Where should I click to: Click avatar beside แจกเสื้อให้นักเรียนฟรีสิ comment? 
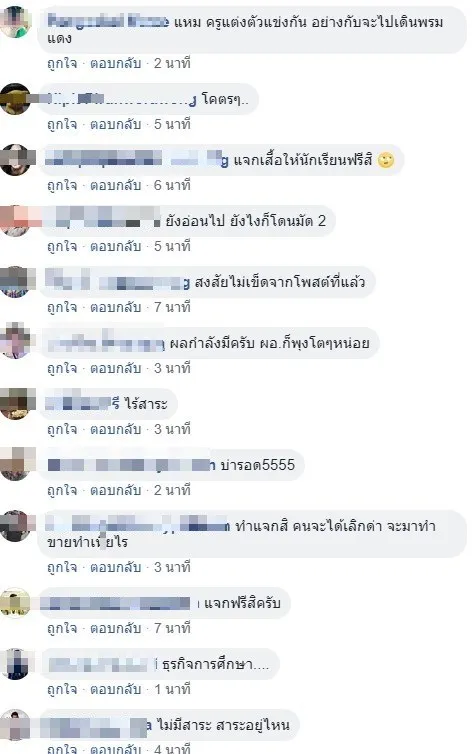[15, 160]
